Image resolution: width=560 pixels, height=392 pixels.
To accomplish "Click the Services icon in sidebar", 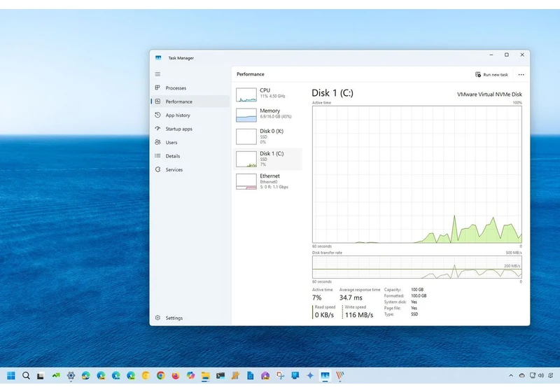I will [157, 169].
